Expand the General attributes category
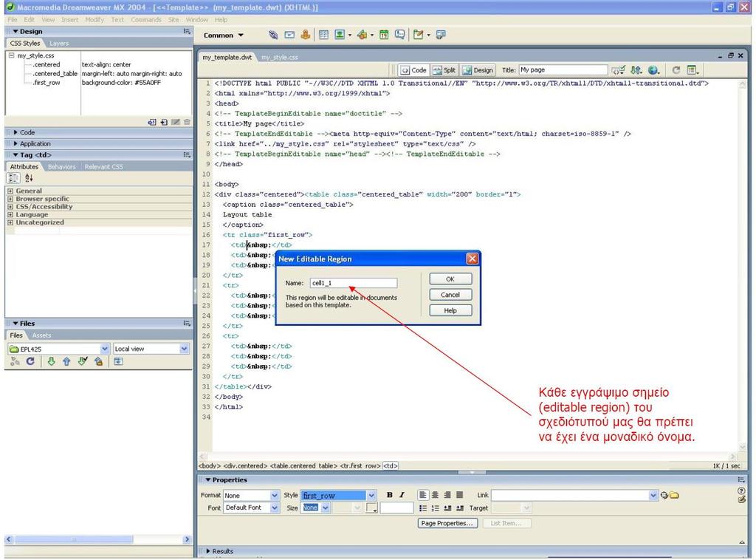Viewport: 756px width, 560px height. [x=10, y=191]
